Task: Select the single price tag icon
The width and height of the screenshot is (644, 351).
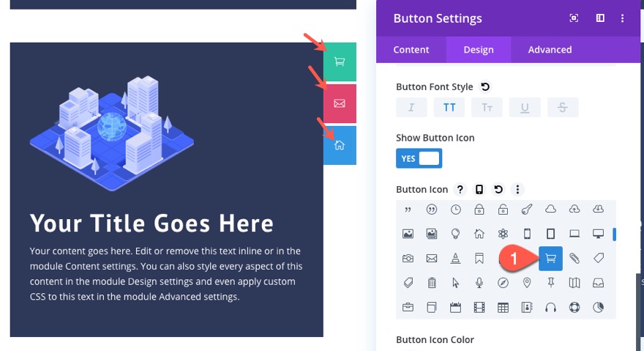Action: 599,259
